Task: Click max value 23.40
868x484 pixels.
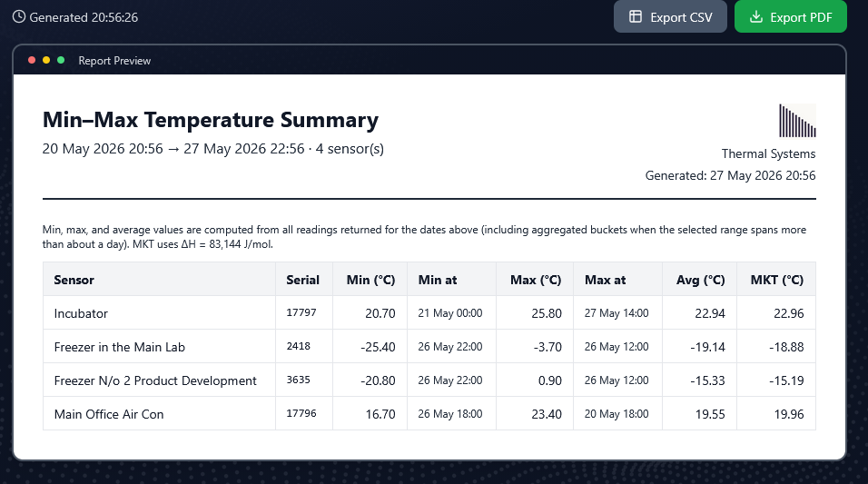Action: pos(547,414)
